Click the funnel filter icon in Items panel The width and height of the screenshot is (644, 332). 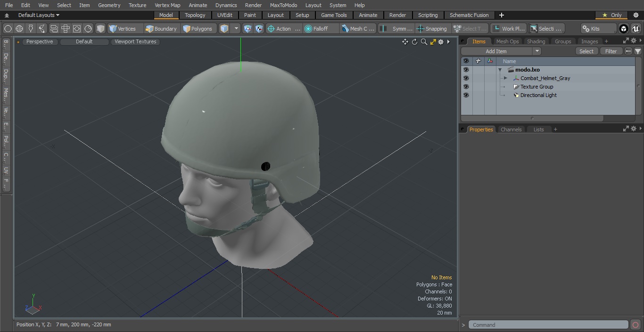637,51
